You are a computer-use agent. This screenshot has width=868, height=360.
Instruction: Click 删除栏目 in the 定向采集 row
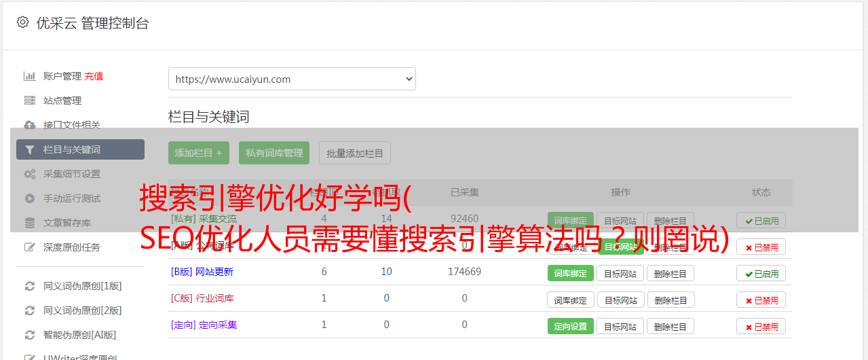tap(671, 326)
